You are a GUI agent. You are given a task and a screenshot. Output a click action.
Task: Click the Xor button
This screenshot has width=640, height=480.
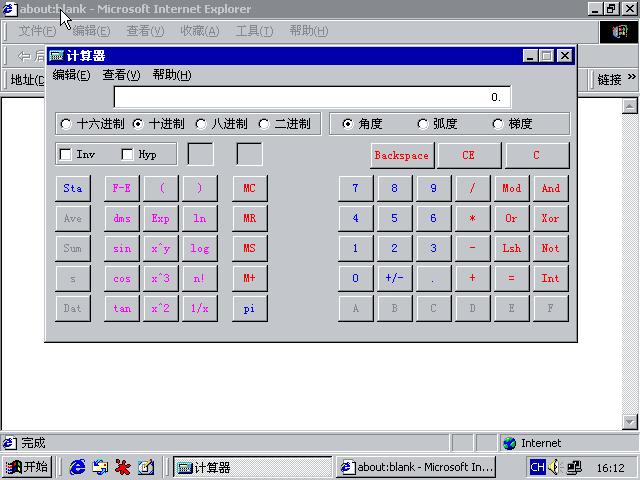point(551,218)
